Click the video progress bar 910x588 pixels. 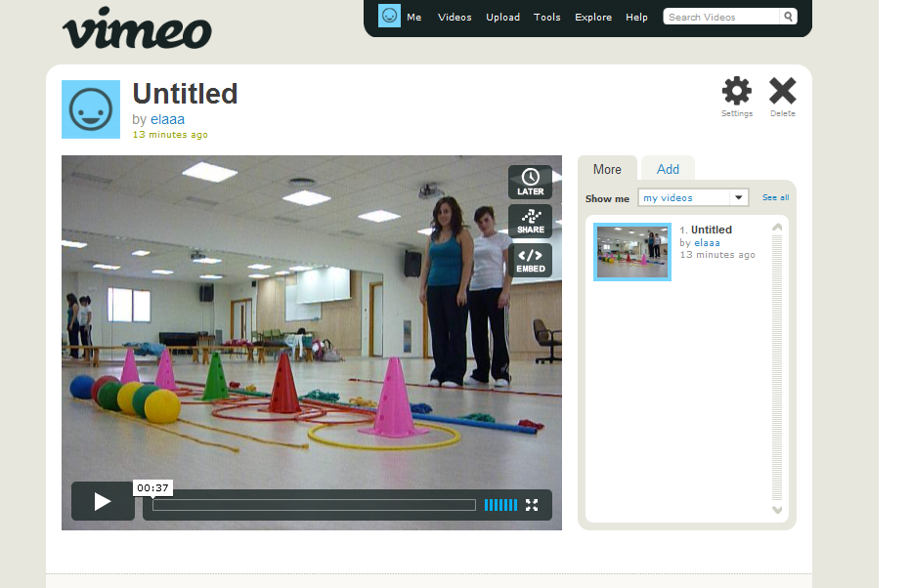point(314,505)
